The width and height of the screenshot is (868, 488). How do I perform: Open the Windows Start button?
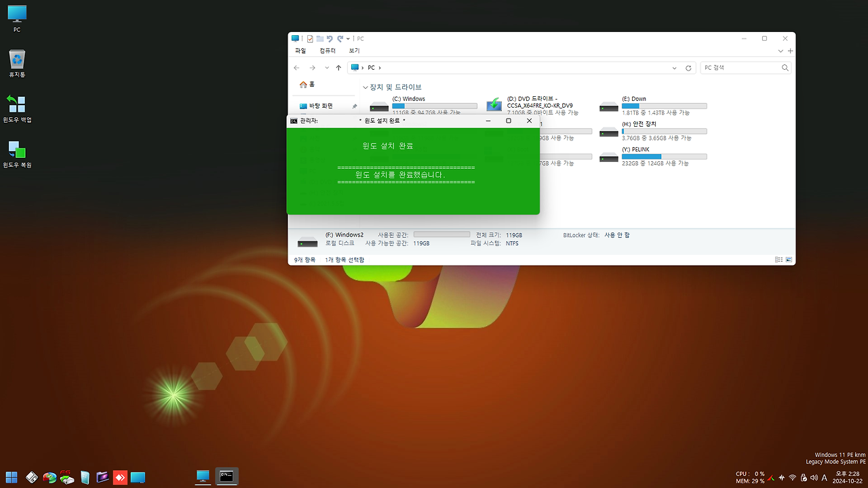tap(12, 477)
